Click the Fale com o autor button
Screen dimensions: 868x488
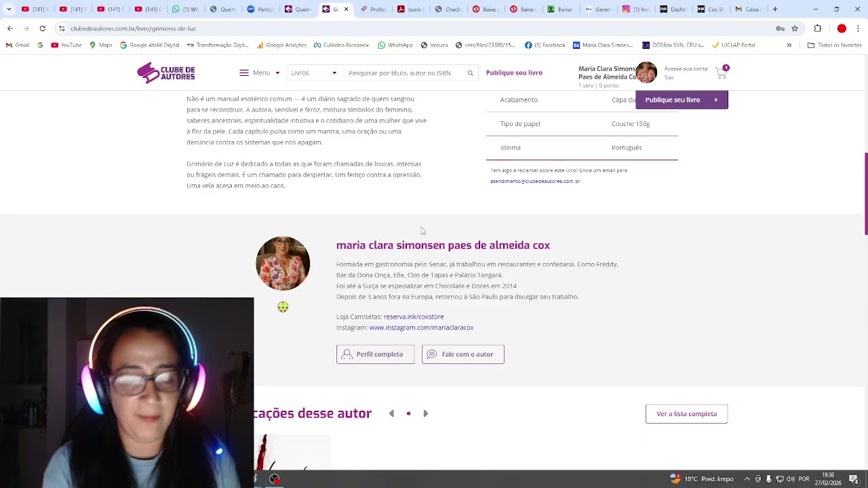click(462, 354)
